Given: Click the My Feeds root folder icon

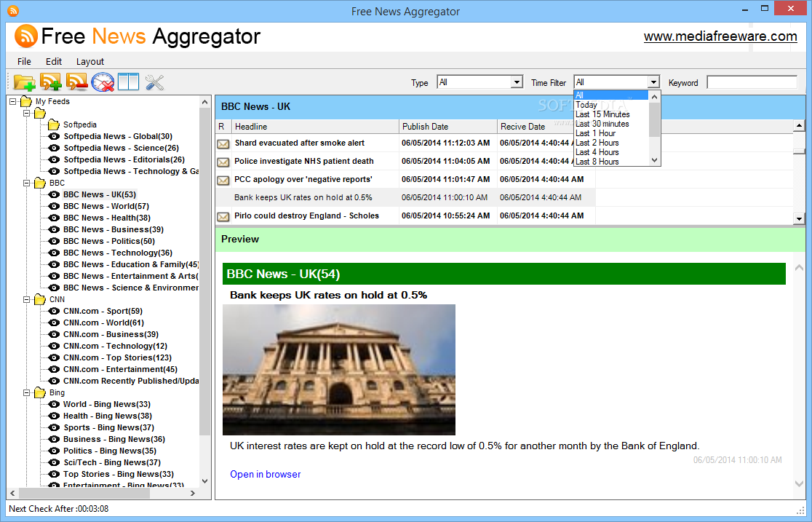Looking at the screenshot, I should point(26,102).
